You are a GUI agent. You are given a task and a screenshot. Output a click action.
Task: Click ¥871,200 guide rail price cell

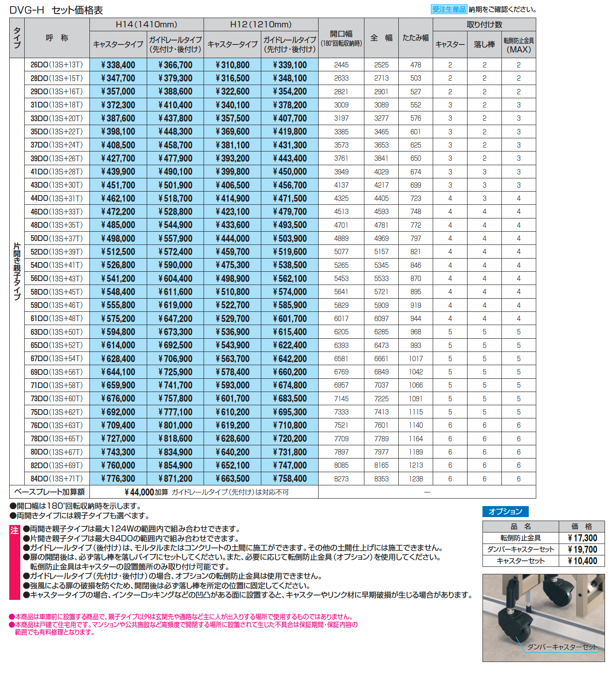(x=175, y=479)
